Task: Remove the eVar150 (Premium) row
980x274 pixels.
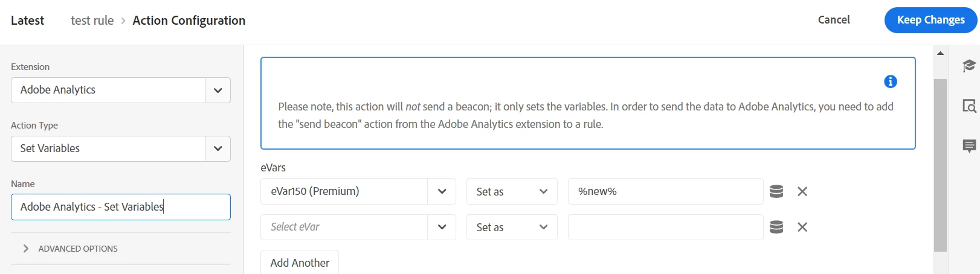Action: pos(802,191)
